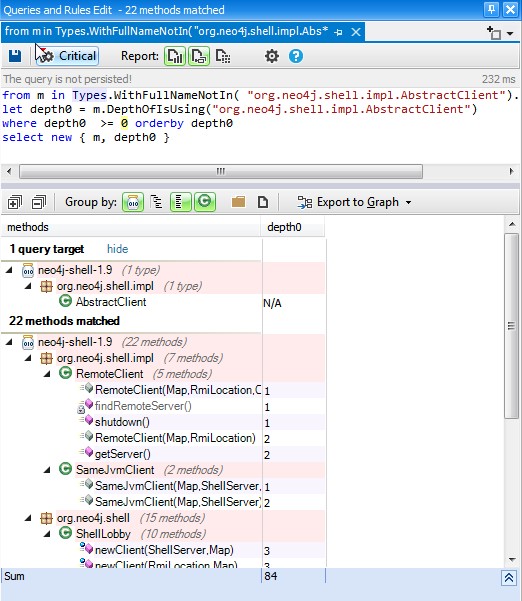The width and height of the screenshot is (522, 601).
Task: Click the horizontal scrollbar thumb of code editor
Action: tap(221, 171)
